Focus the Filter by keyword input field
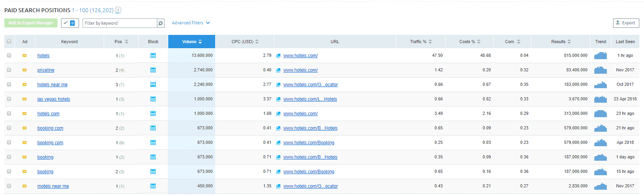644x196 pixels. pyautogui.click(x=119, y=23)
